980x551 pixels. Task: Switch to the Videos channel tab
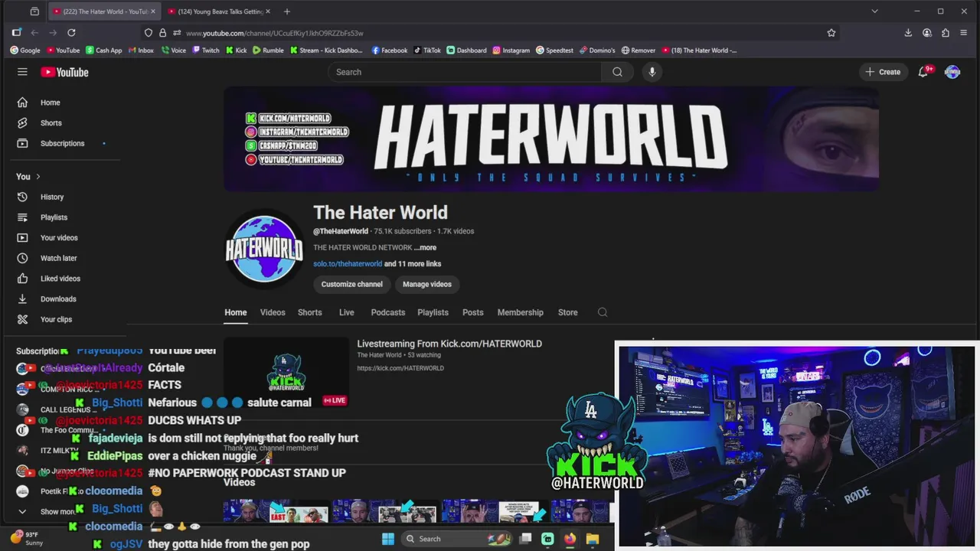pyautogui.click(x=273, y=312)
